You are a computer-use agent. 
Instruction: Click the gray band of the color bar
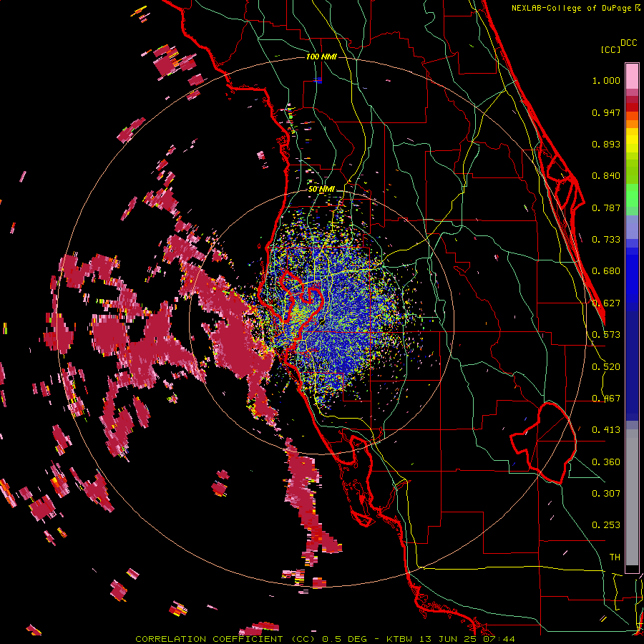pos(632,497)
